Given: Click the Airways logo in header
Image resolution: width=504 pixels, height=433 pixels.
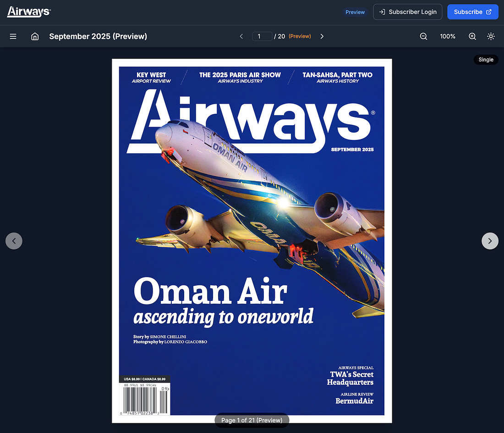Looking at the screenshot, I should (x=29, y=12).
